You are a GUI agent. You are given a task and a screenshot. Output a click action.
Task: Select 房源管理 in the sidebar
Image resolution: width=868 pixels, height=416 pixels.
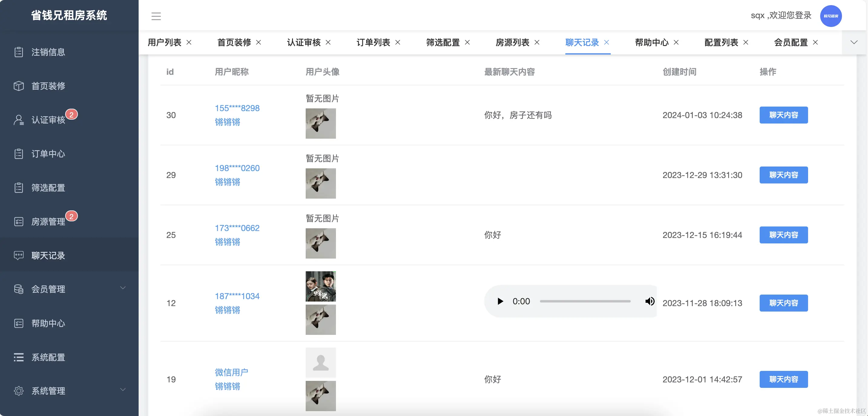[x=48, y=222]
